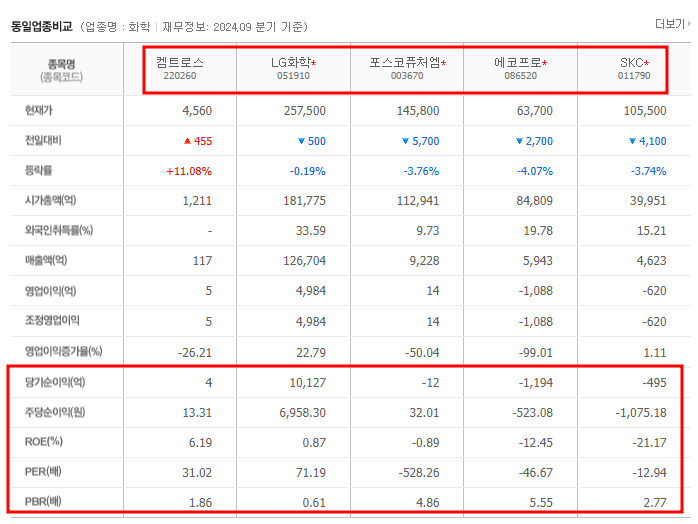Open the LG화학 051910 stock link
The image size is (698, 524).
tap(293, 68)
